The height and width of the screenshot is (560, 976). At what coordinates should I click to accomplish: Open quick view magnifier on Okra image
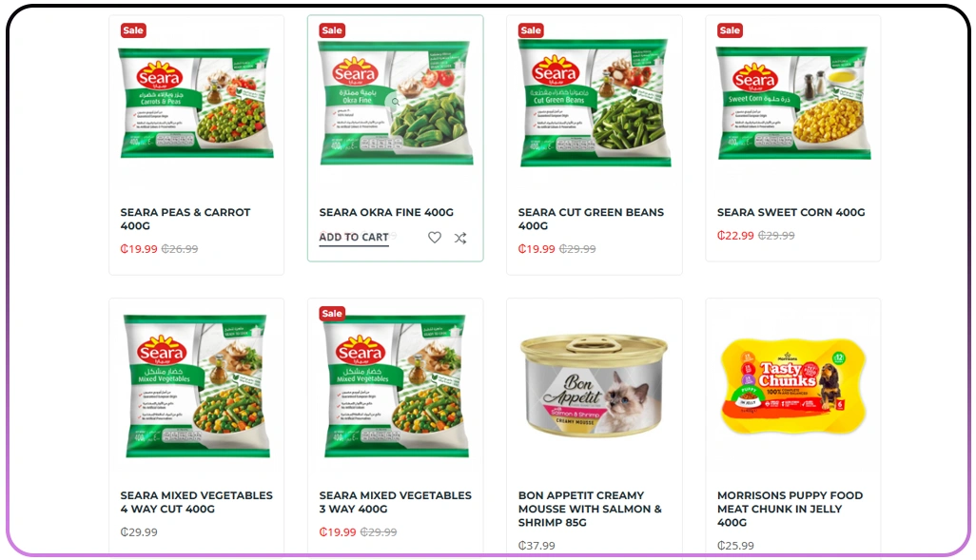[395, 102]
